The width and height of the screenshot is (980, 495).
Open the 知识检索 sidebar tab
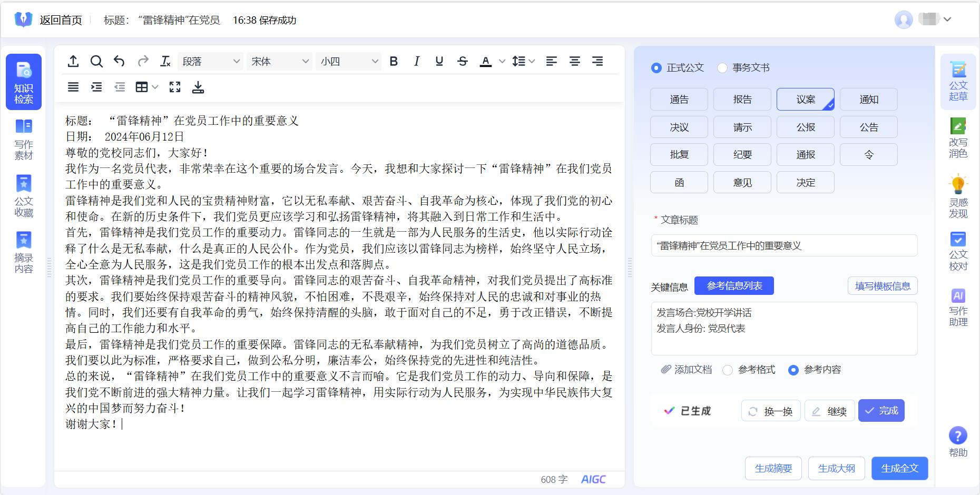[x=24, y=82]
